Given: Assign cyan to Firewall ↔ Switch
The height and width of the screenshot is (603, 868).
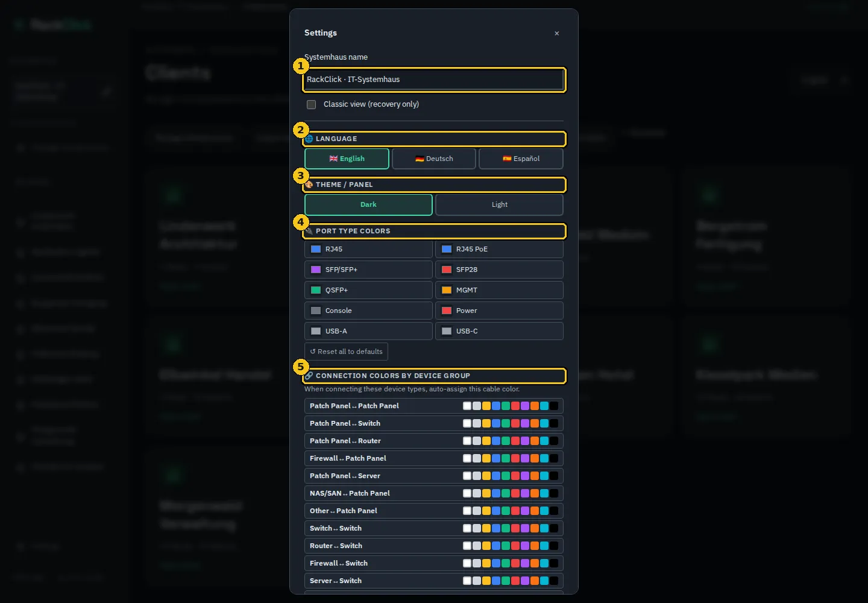Looking at the screenshot, I should pyautogui.click(x=544, y=563).
